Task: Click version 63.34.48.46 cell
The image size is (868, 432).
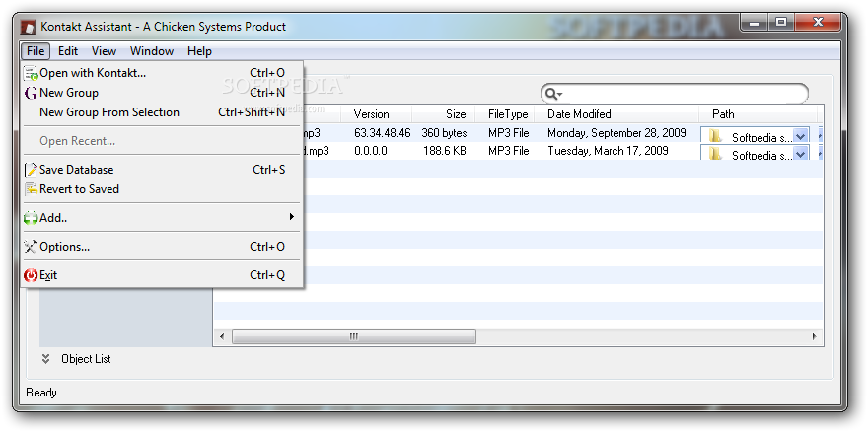Action: pos(383,133)
